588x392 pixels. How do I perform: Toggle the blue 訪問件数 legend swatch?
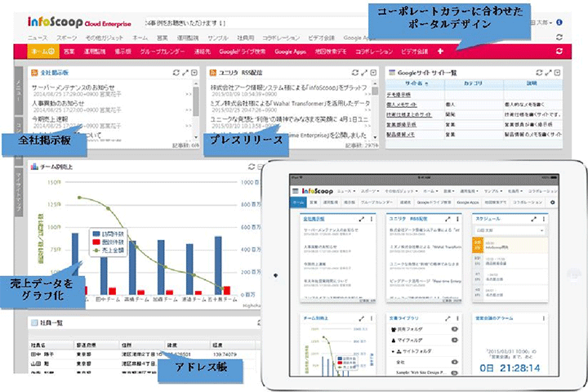96,234
